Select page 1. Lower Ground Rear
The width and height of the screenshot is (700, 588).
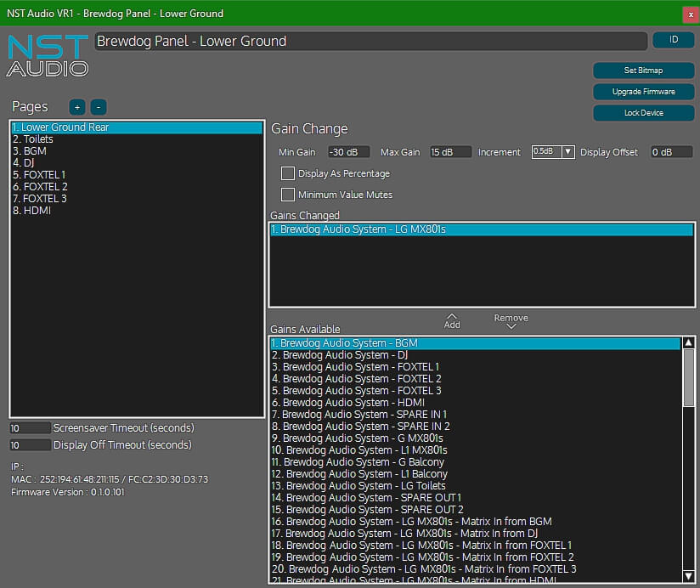137,127
